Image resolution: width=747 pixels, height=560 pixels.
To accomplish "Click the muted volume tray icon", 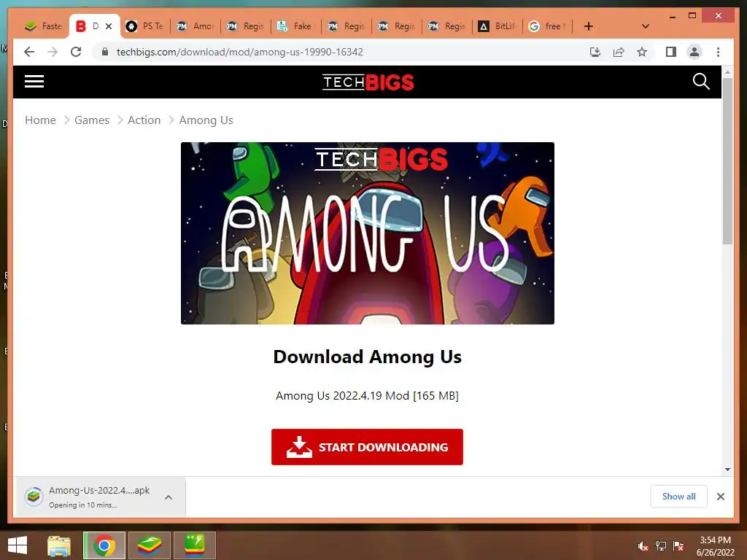I will pyautogui.click(x=643, y=546).
